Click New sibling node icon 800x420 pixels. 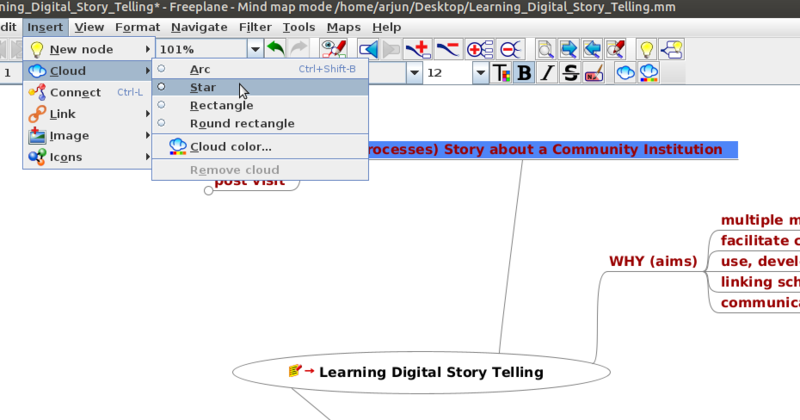pyautogui.click(x=671, y=50)
